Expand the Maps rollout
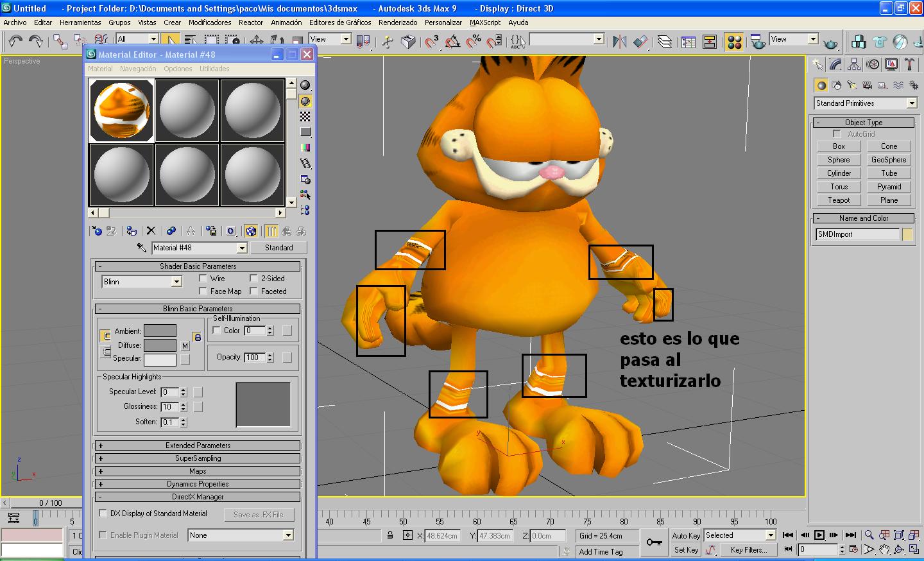This screenshot has height=561, width=924. [x=198, y=471]
